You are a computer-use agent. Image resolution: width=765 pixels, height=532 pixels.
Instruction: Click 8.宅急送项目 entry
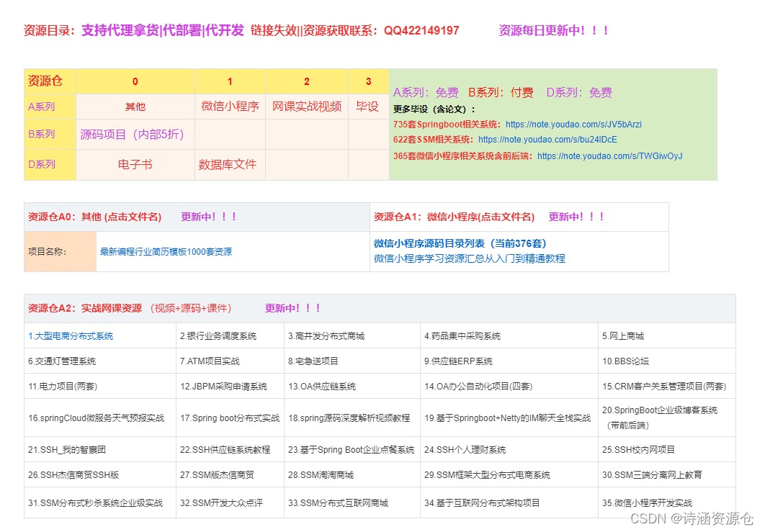pyautogui.click(x=313, y=361)
